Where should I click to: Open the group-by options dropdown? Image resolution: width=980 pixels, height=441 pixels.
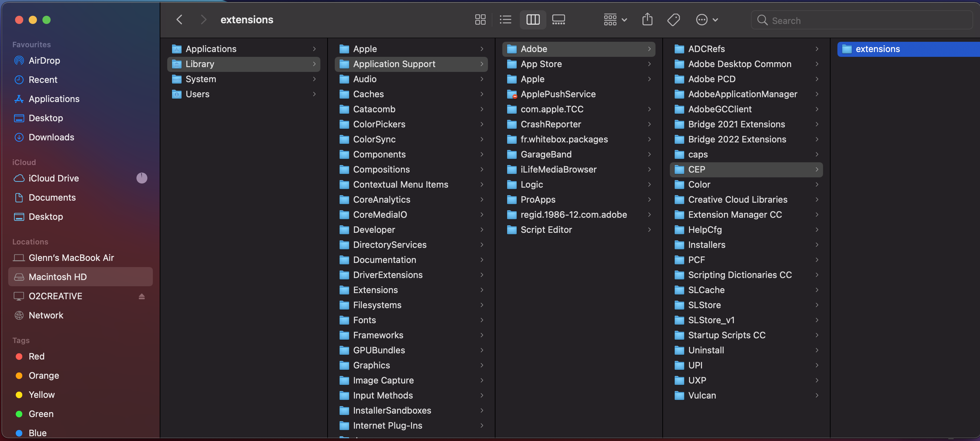[x=615, y=20]
